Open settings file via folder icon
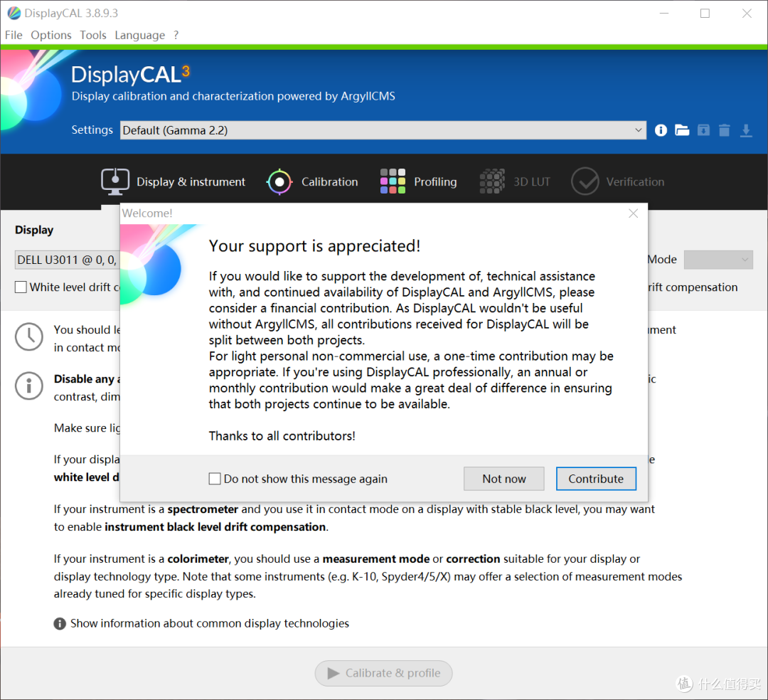768x700 pixels. coord(682,130)
